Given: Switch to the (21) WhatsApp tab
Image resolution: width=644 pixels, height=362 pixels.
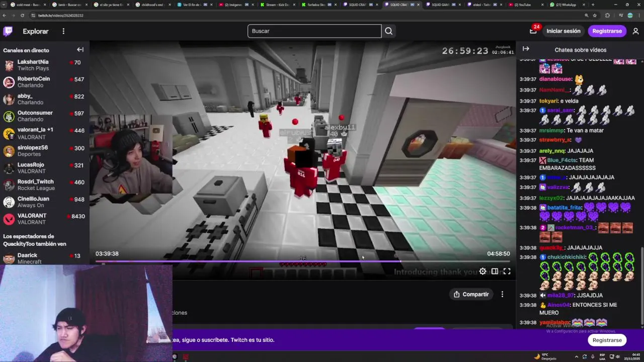Looking at the screenshot, I should point(566,5).
